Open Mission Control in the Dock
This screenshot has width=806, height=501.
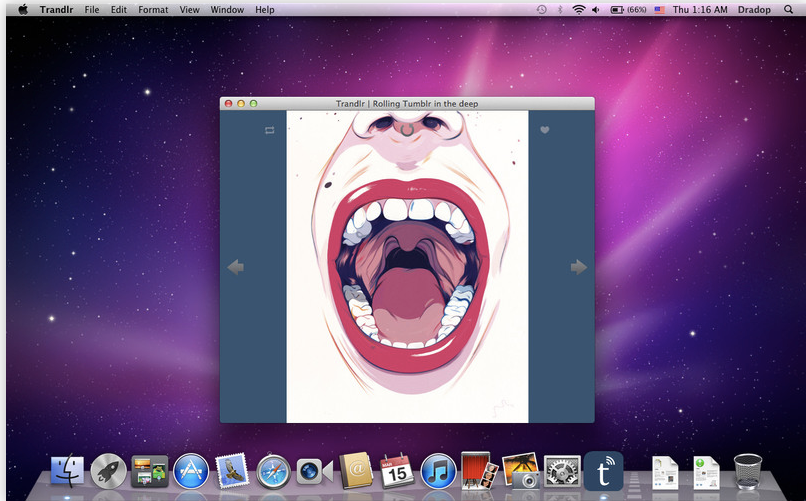pos(150,471)
